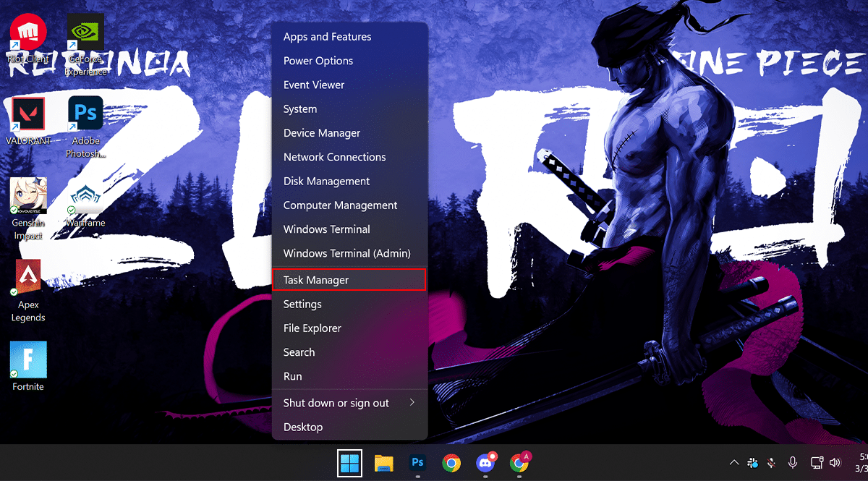Image resolution: width=868 pixels, height=481 pixels.
Task: Open Photoshop from the taskbar
Action: [417, 463]
